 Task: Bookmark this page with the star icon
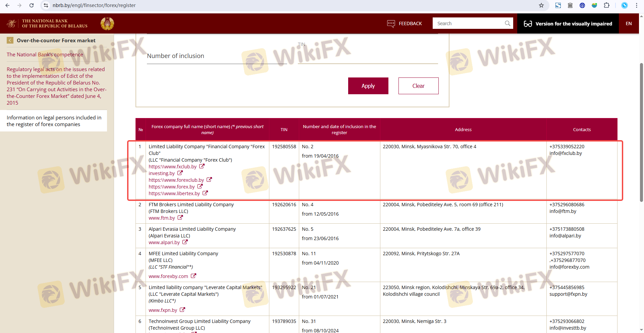(x=541, y=5)
